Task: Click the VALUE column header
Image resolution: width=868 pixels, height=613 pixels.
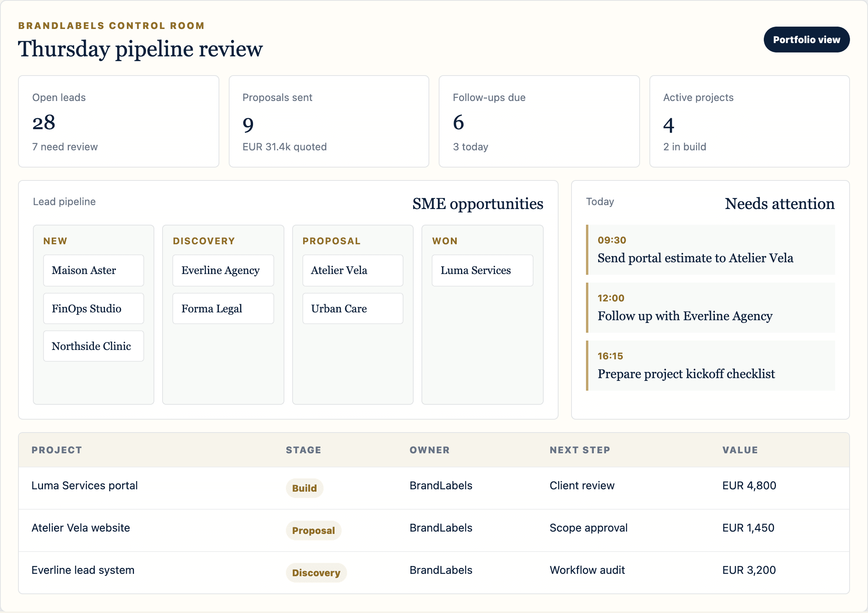Action: (740, 450)
